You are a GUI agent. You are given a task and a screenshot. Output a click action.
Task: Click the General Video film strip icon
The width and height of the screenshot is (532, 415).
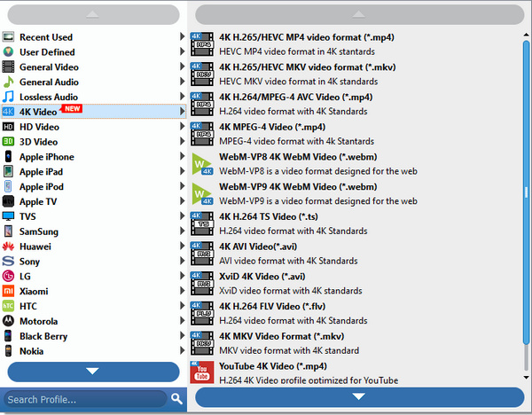point(8,67)
